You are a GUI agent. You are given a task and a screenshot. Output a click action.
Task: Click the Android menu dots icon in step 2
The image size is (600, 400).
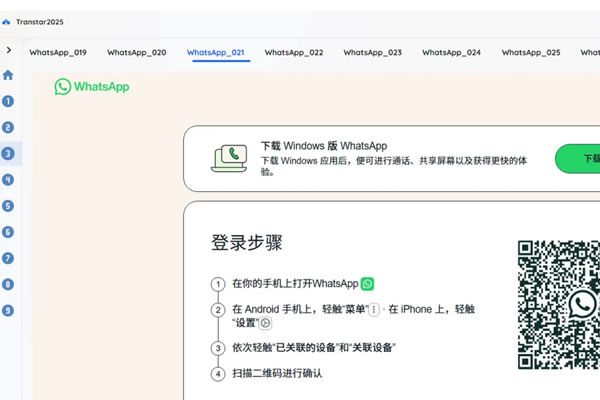pyautogui.click(x=374, y=309)
